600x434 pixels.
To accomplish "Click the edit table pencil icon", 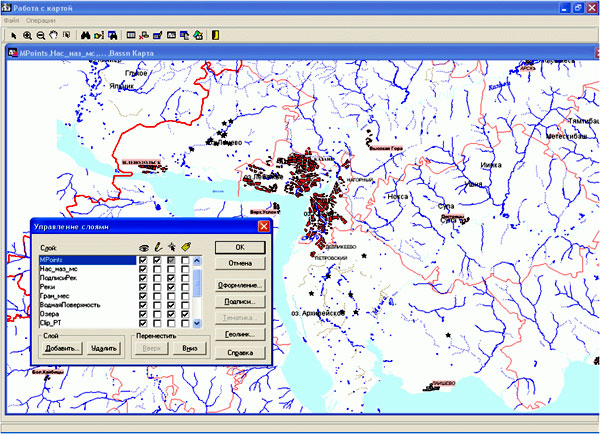I will pyautogui.click(x=158, y=36).
